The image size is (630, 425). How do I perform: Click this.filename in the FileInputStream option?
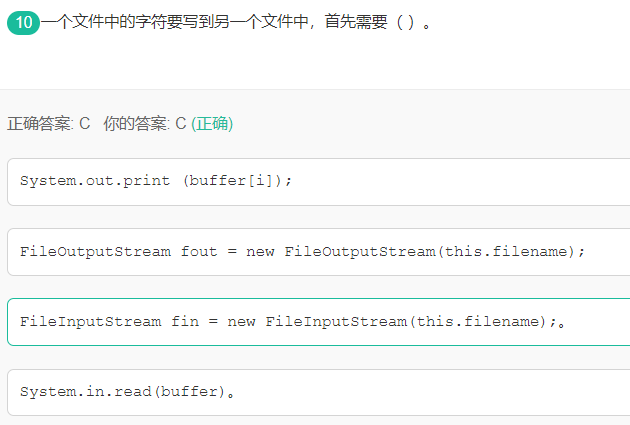tap(478, 322)
